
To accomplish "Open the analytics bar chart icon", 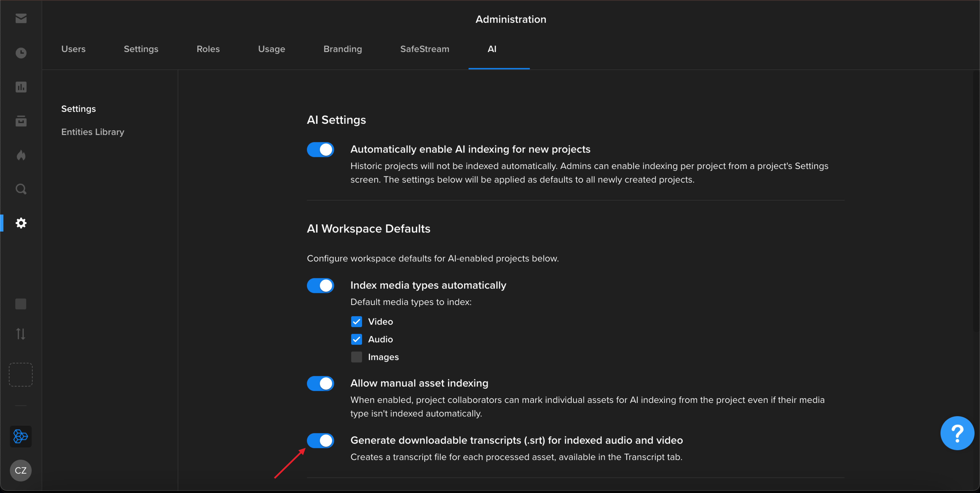I will (21, 87).
